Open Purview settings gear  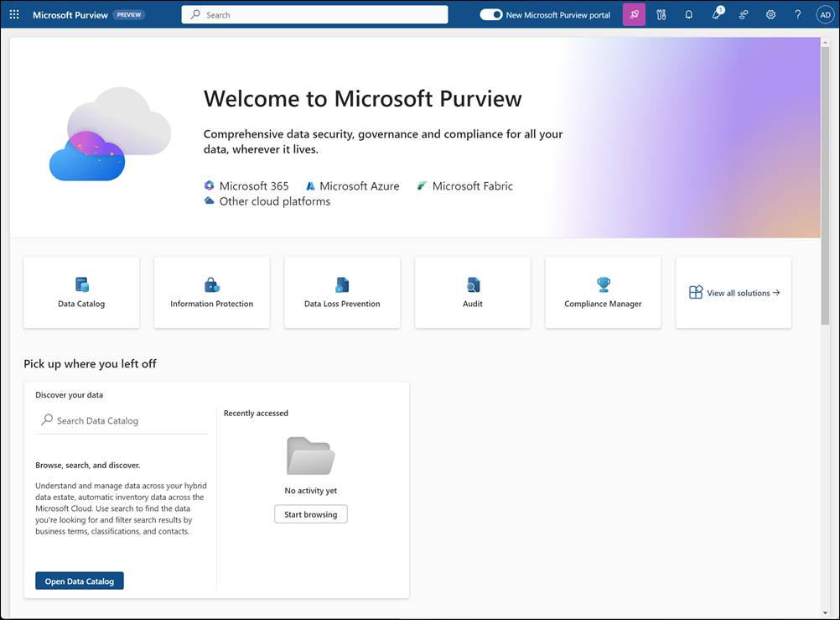(x=770, y=14)
